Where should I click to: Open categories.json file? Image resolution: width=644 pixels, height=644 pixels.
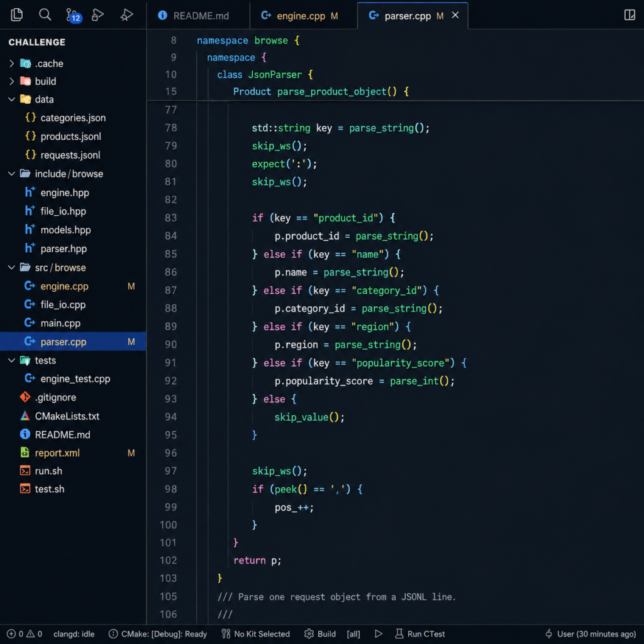(73, 118)
